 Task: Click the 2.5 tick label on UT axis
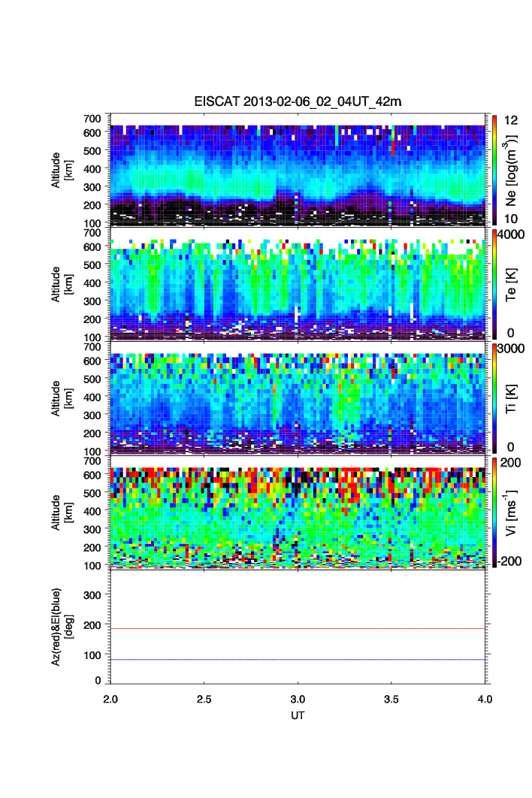204,700
